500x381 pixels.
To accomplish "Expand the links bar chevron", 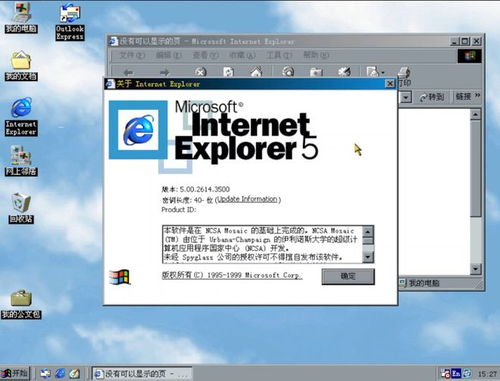I will pos(477,96).
